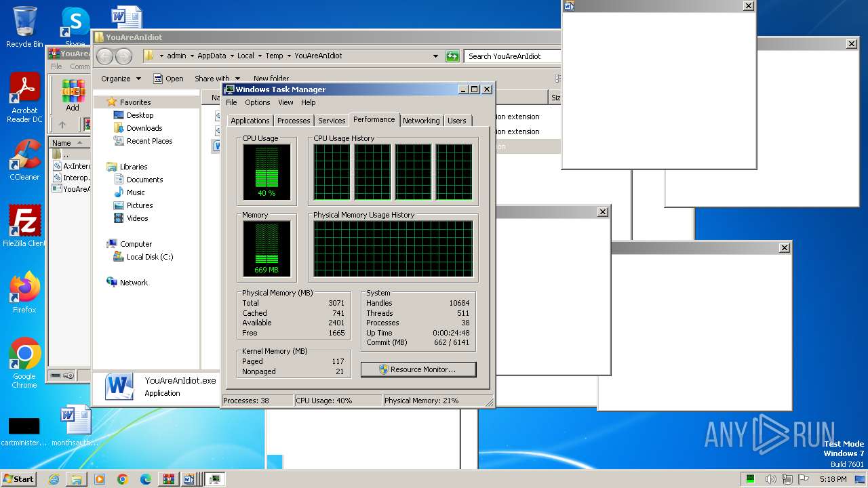This screenshot has width=868, height=488.
Task: Expand the admin breadcrumb arrow in the address bar
Action: [x=192, y=56]
